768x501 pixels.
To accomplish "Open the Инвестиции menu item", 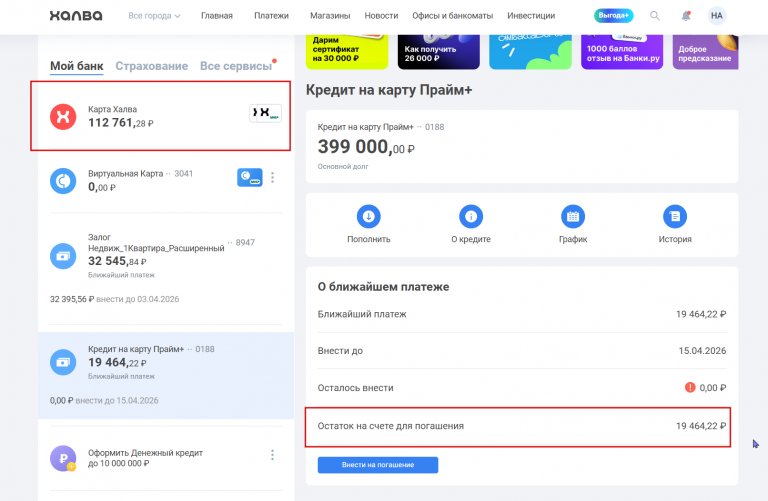I will click(531, 16).
